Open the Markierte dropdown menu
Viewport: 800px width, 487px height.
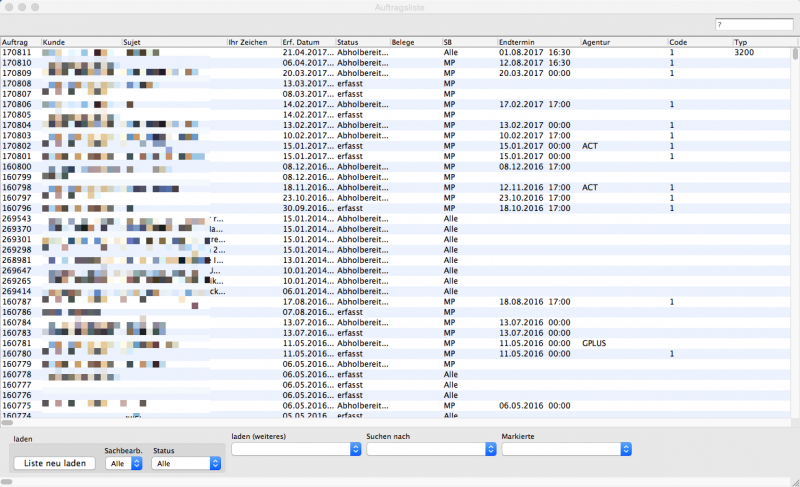567,450
